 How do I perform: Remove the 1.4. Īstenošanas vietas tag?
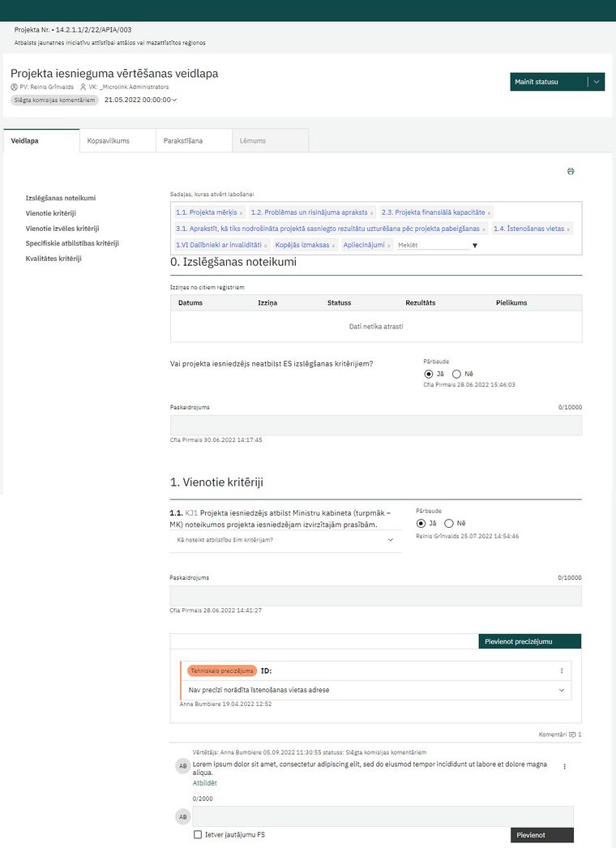click(568, 229)
